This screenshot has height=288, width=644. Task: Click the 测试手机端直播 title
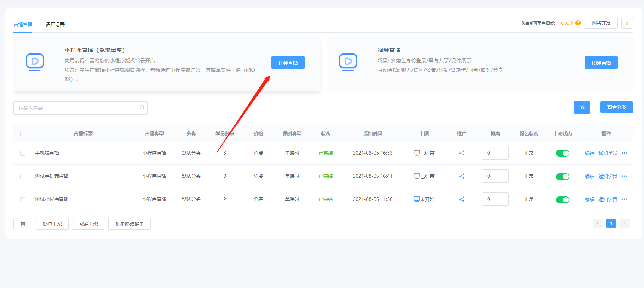(52, 176)
